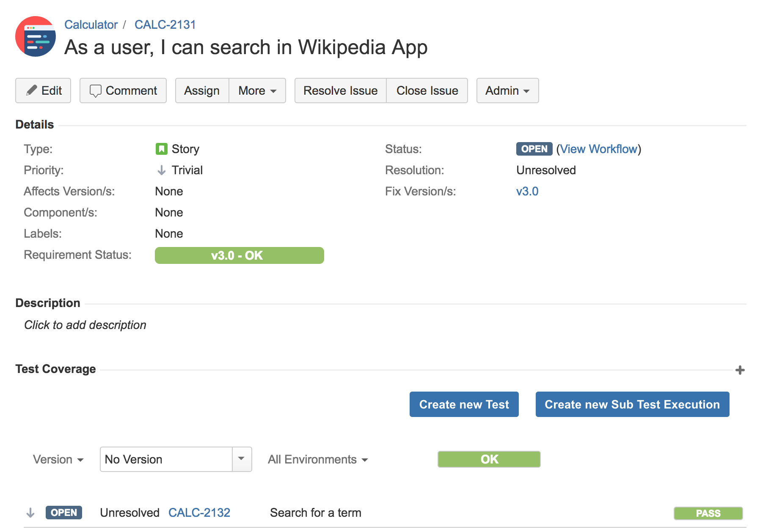The width and height of the screenshot is (760, 532).
Task: Open the v3.0 fix version link
Action: (x=527, y=191)
